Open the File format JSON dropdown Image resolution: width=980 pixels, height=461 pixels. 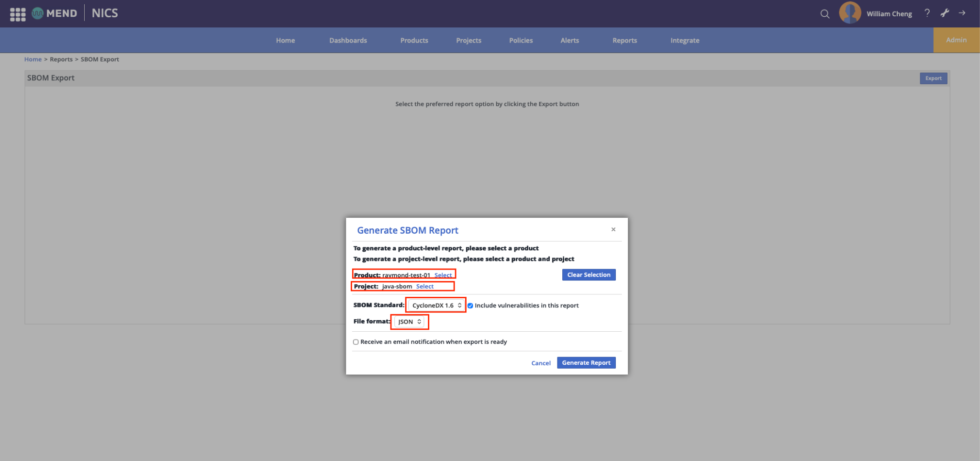pos(410,322)
